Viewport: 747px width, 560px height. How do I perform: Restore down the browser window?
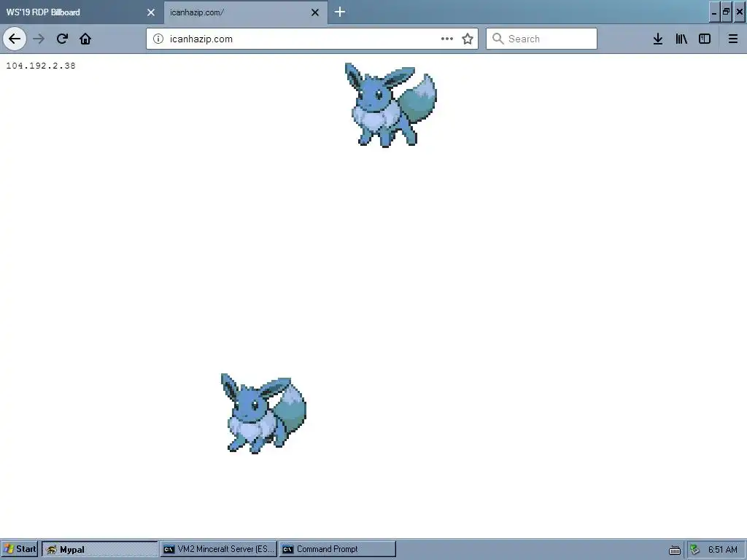pyautogui.click(x=727, y=12)
